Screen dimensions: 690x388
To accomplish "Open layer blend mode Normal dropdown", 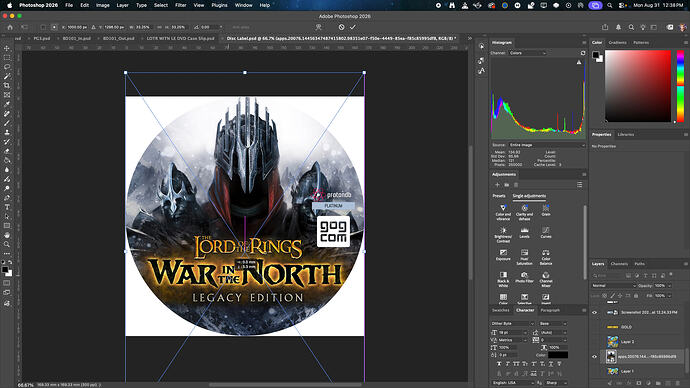I will tap(614, 286).
